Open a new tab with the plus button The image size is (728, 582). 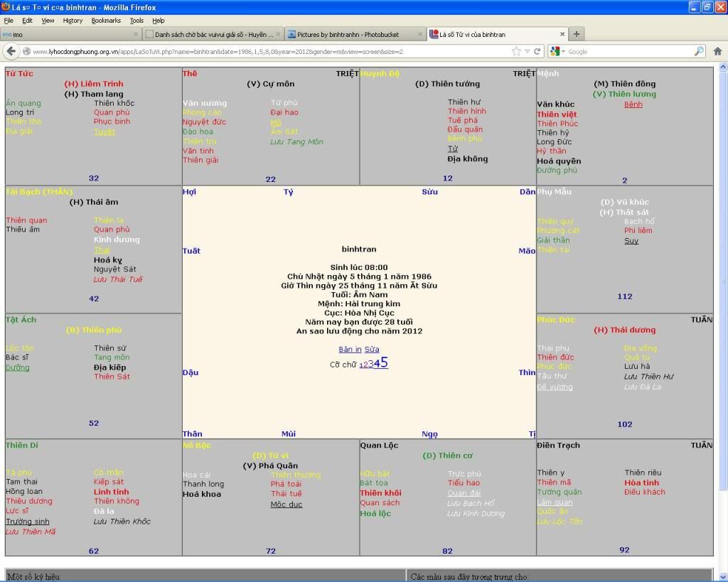point(577,33)
